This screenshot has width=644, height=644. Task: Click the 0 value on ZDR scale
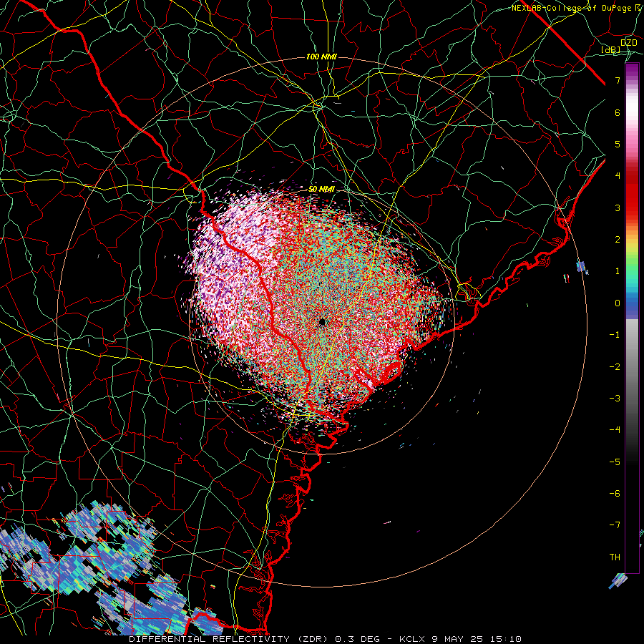pyautogui.click(x=618, y=303)
